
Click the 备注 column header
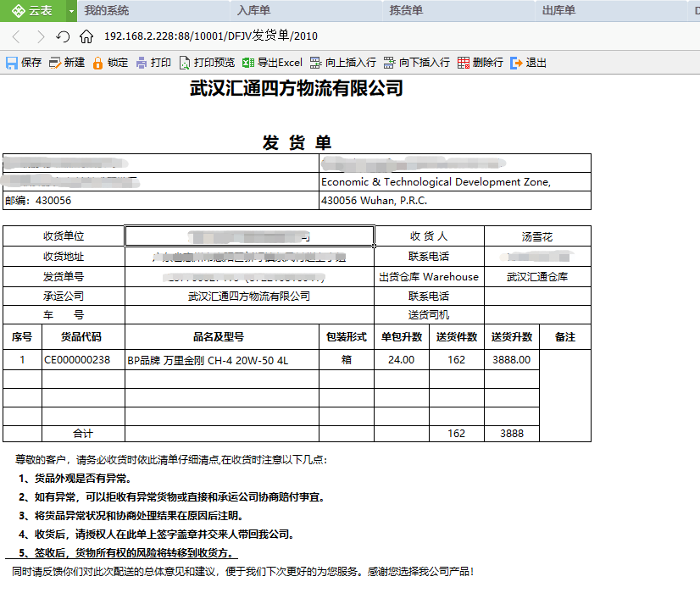565,337
